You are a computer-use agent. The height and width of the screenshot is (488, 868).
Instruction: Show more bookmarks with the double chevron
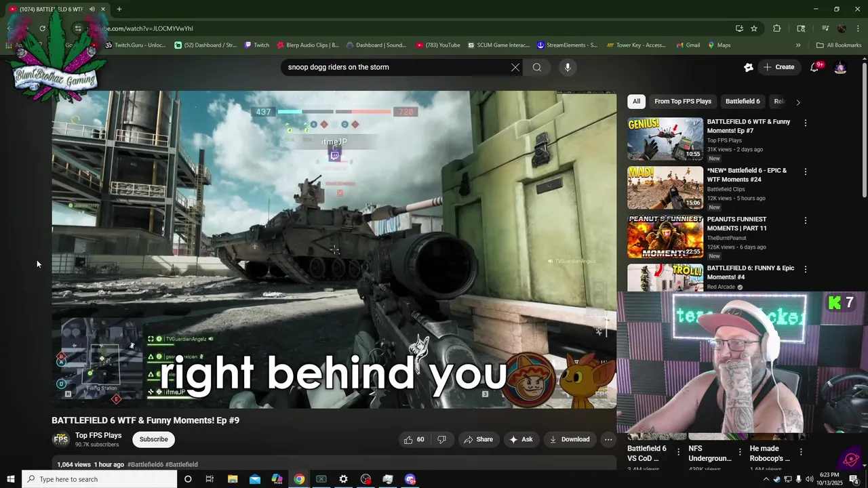point(798,45)
